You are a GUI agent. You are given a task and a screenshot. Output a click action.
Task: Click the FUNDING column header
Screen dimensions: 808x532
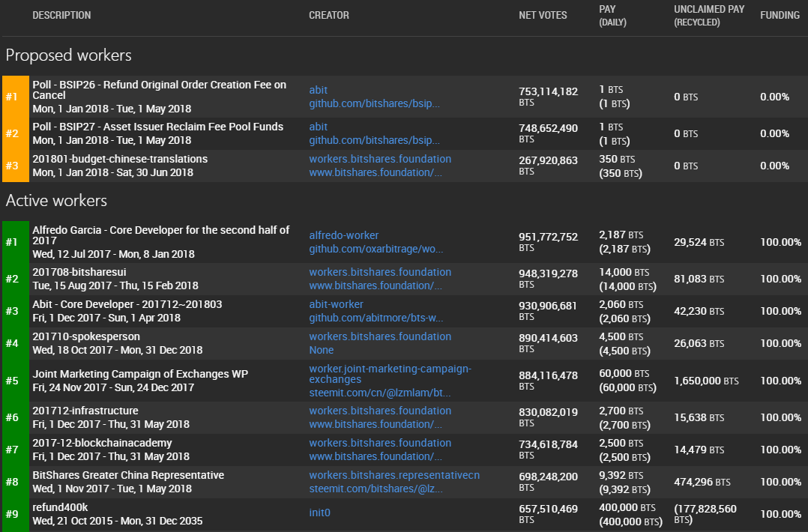pos(780,16)
